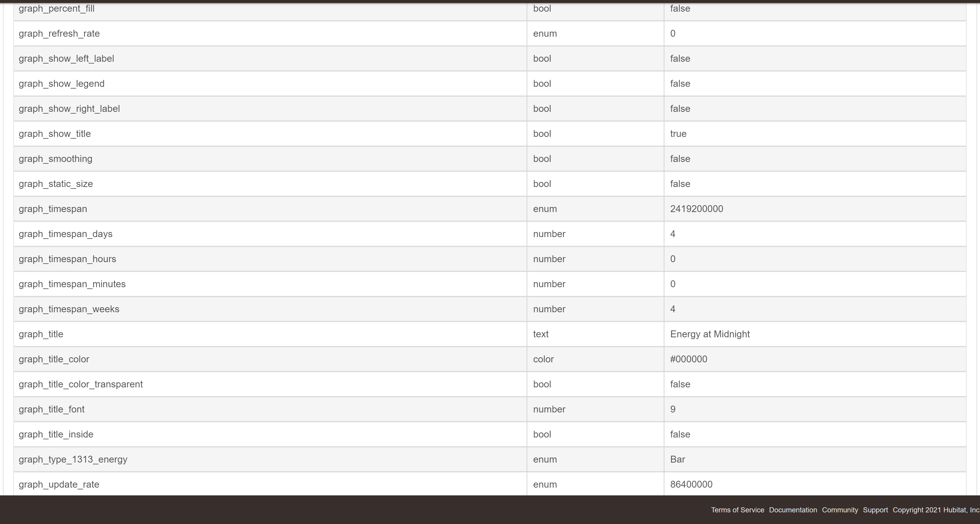Image resolution: width=980 pixels, height=524 pixels.
Task: Click the graph_type_1313_energy setting name
Action: (x=73, y=459)
